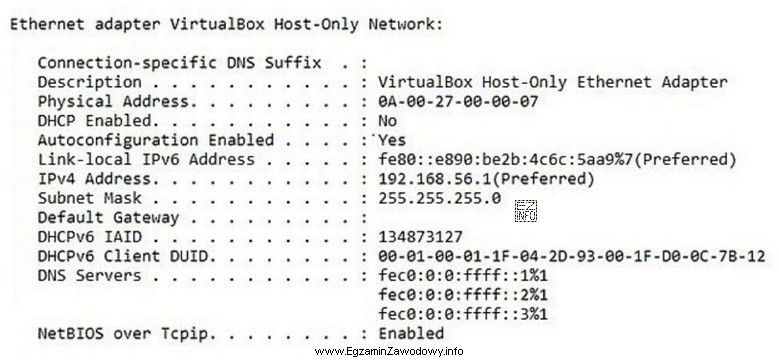Image resolution: width=779 pixels, height=360 pixels.
Task: Click the DNS Servers label text
Action: pos(89,276)
